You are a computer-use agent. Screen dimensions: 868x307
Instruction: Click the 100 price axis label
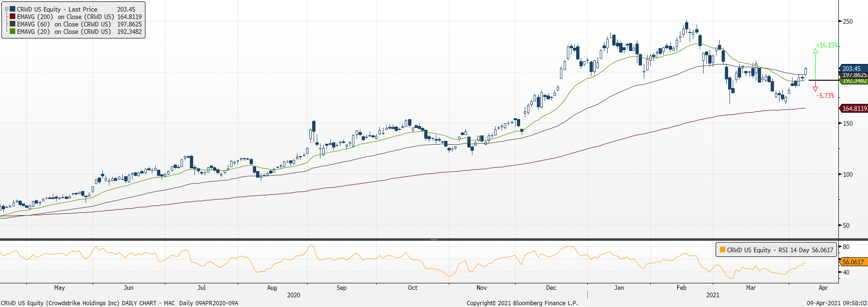point(848,174)
